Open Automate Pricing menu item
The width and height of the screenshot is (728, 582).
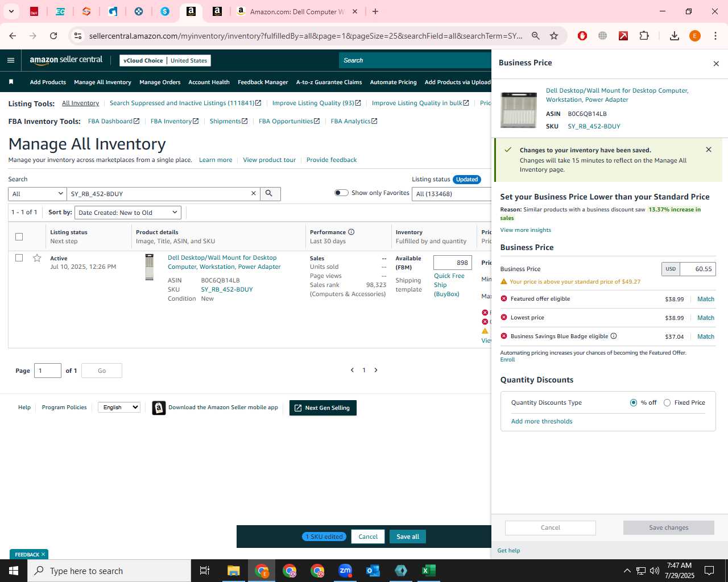(393, 82)
